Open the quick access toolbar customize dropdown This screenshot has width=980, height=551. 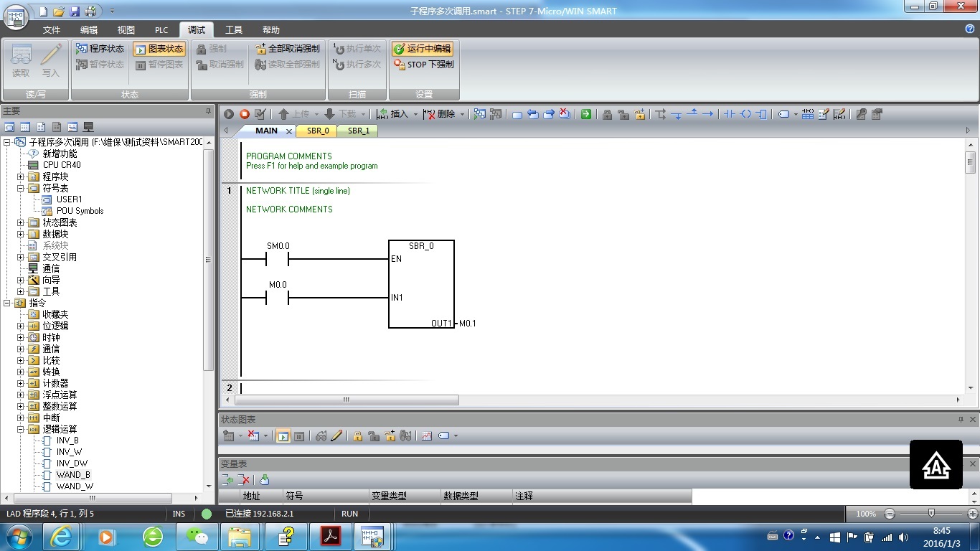(112, 11)
